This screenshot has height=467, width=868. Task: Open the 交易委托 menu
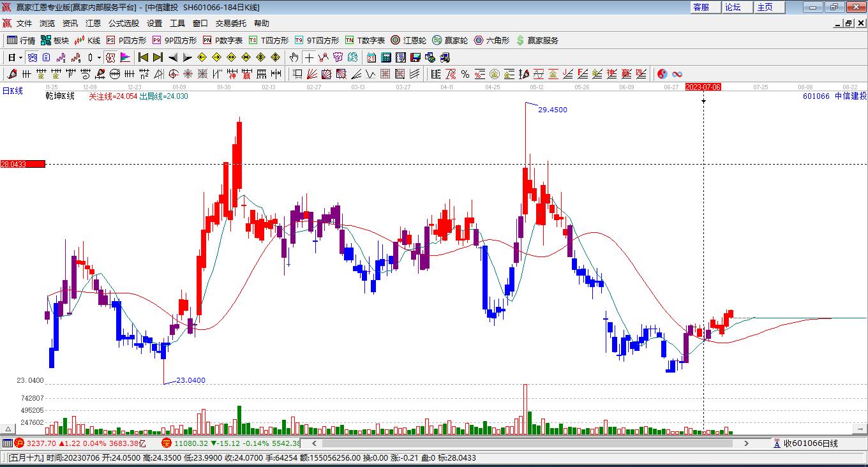point(231,24)
